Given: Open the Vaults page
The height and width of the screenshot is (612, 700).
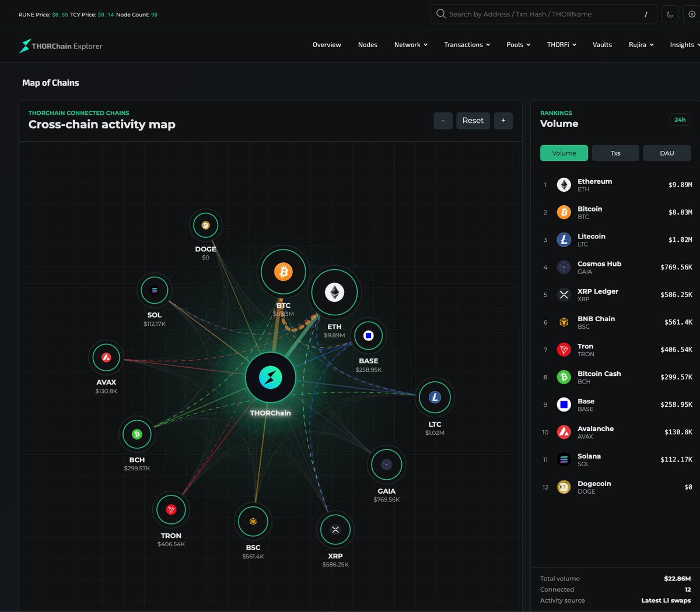Looking at the screenshot, I should 602,45.
